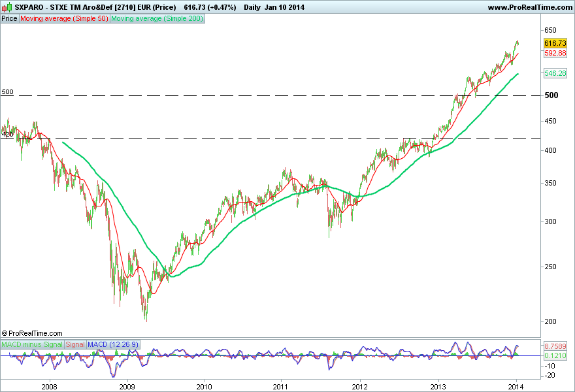The image size is (575, 392).
Task: Click the SXPARO - STXE TM Aro&Def title
Action: point(64,7)
